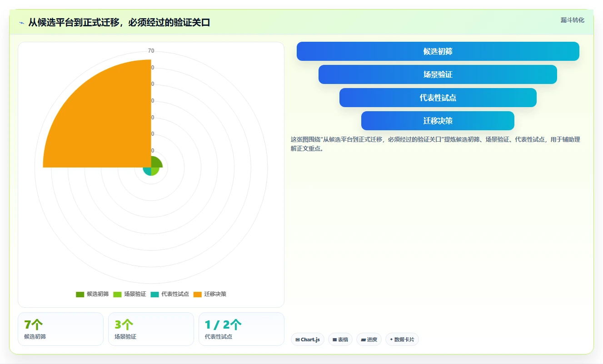Viewport: 603px width, 364px height.
Task: Select the 场景验证 funnel stage bar
Action: click(438, 74)
